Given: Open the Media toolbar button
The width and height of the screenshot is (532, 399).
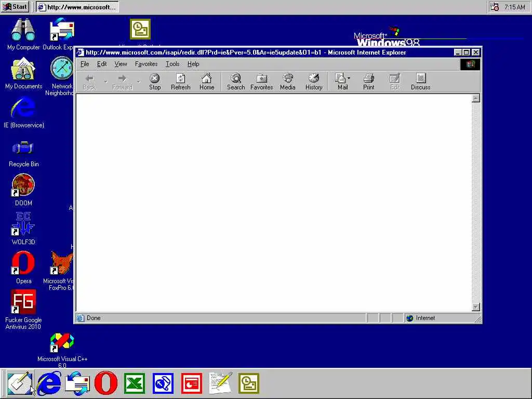Looking at the screenshot, I should pyautogui.click(x=288, y=82).
